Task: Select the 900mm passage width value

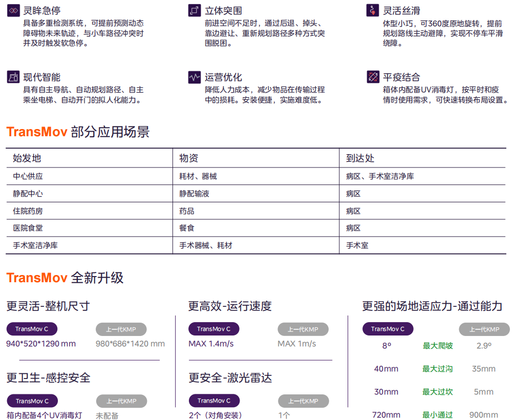Action: (x=484, y=415)
